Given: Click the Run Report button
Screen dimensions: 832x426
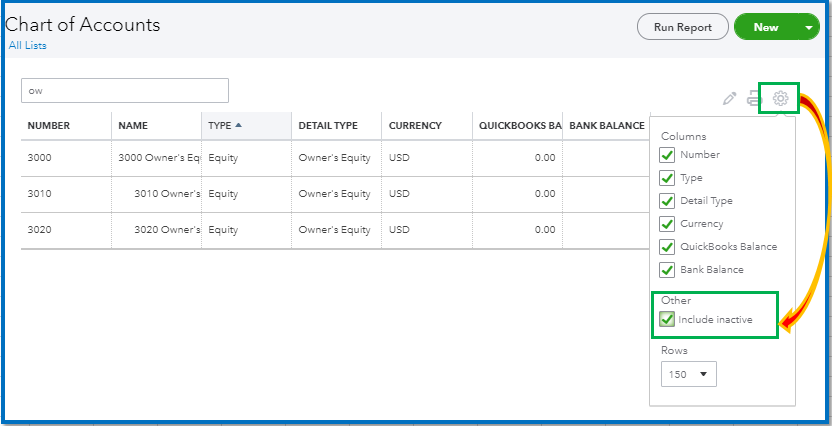Looking at the screenshot, I should tap(682, 27).
